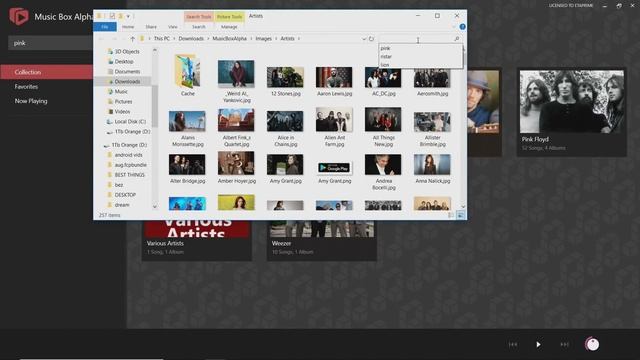Image resolution: width=640 pixels, height=360 pixels.
Task: Open the Weezer artist card
Action: point(322,240)
